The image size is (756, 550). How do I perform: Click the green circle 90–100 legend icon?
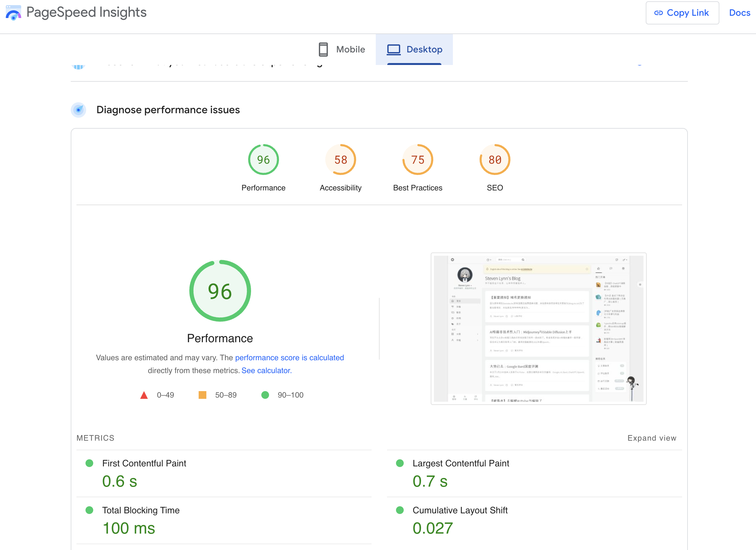click(x=265, y=395)
